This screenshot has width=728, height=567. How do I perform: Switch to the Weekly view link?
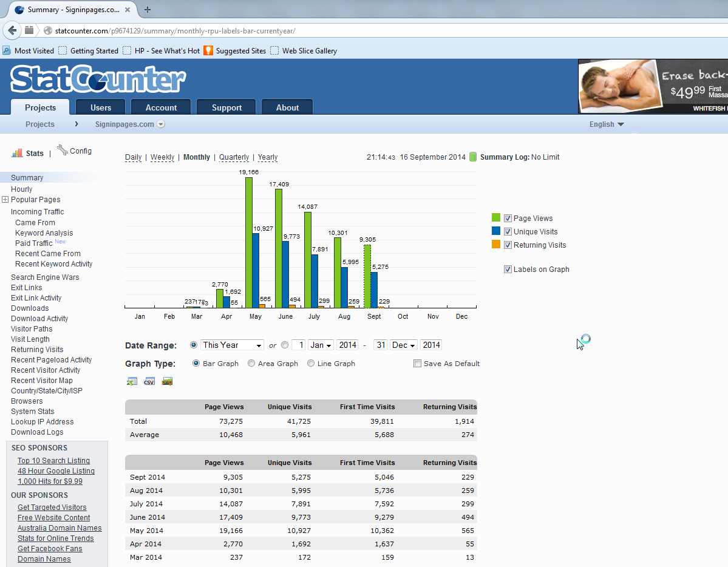tap(162, 157)
